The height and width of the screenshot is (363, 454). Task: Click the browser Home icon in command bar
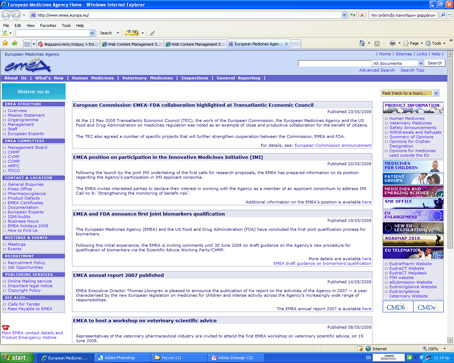point(362,43)
